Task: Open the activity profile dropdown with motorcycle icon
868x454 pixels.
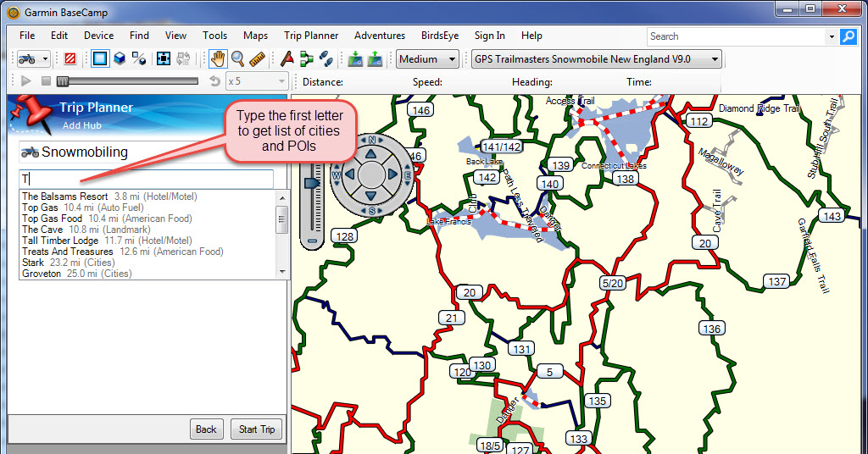Action: (34, 58)
